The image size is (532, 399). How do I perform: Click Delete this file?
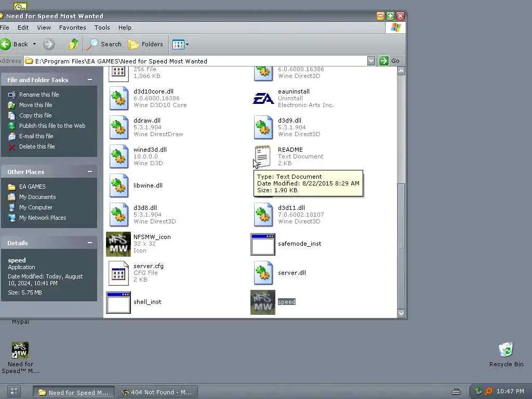pos(37,147)
